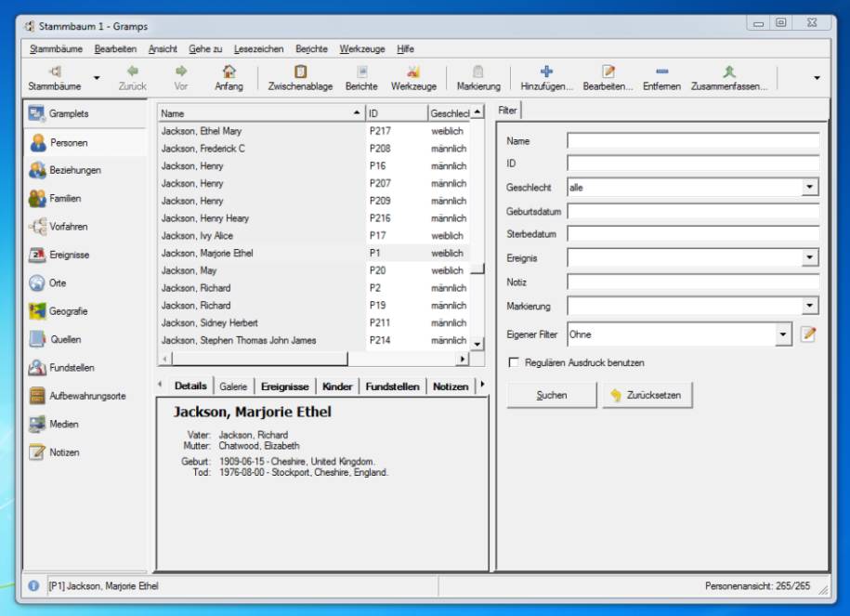Go to Anfang home person
The height and width of the screenshot is (616, 850).
(x=229, y=72)
